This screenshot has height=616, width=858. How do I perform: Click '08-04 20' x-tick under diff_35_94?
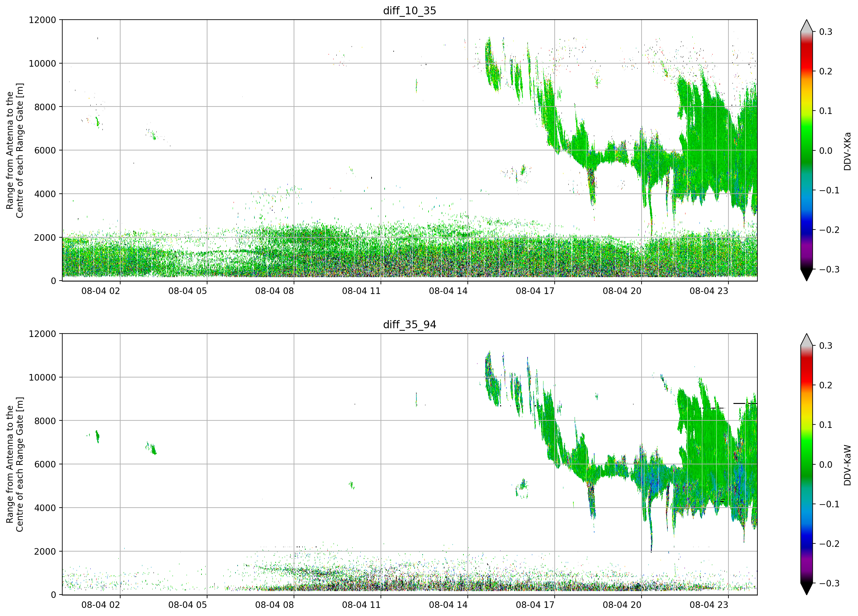(x=622, y=605)
